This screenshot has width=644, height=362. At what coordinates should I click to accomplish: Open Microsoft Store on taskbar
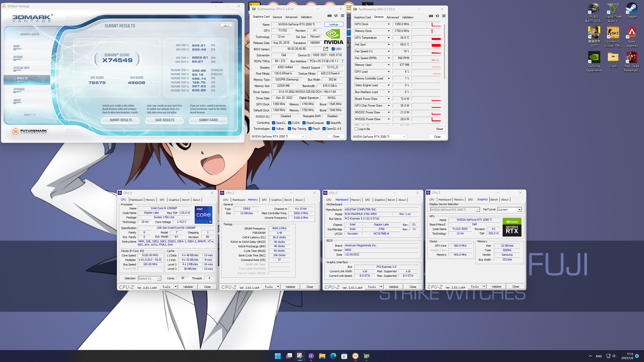[344, 356]
